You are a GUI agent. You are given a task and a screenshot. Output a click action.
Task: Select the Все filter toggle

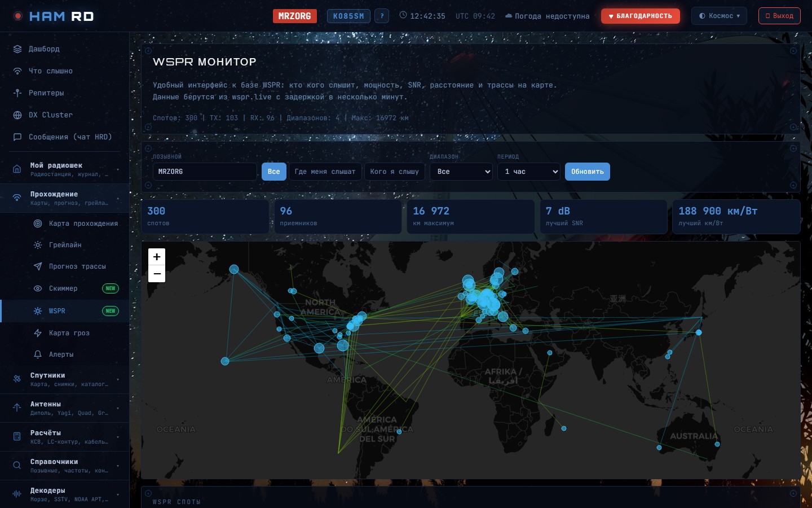coord(274,172)
